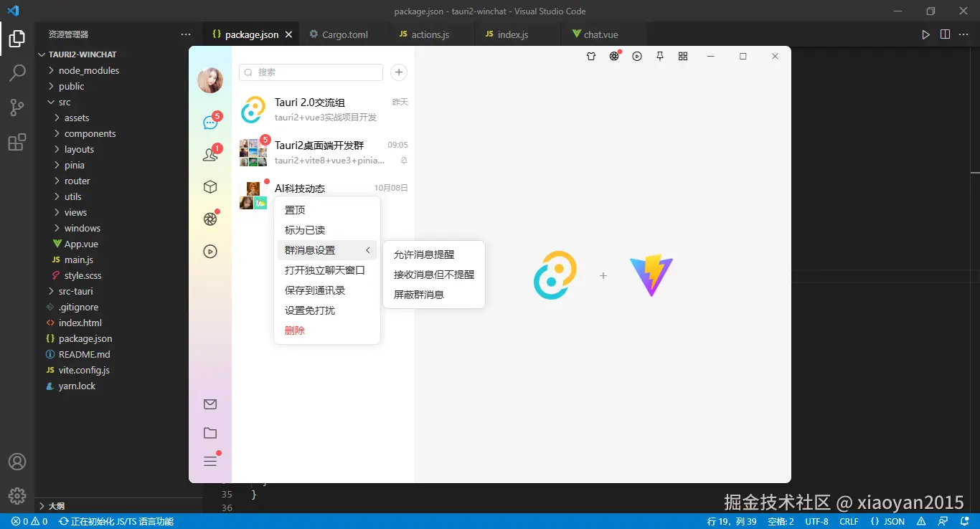Open the contacts icon with badge 1
This screenshot has width=980, height=529.
(x=210, y=154)
